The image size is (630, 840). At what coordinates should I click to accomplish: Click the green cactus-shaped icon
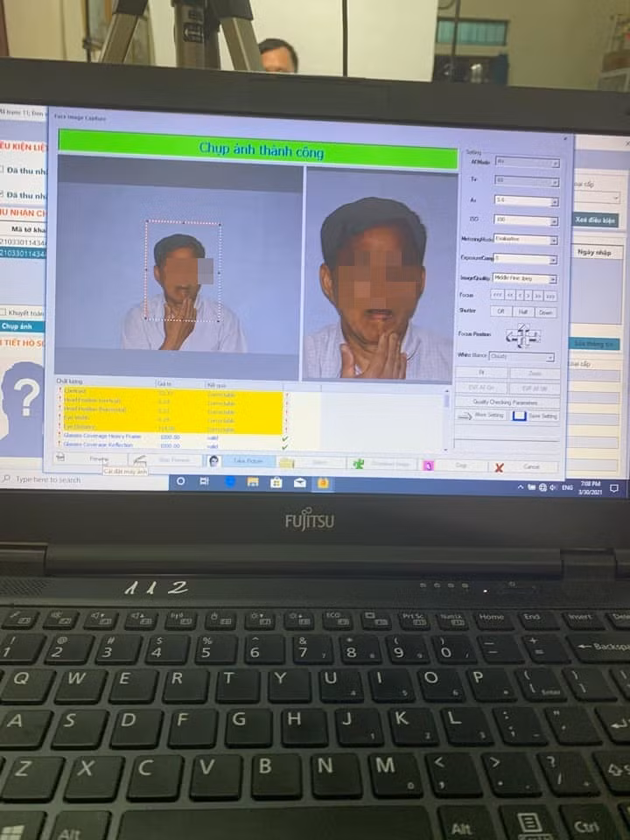point(359,464)
